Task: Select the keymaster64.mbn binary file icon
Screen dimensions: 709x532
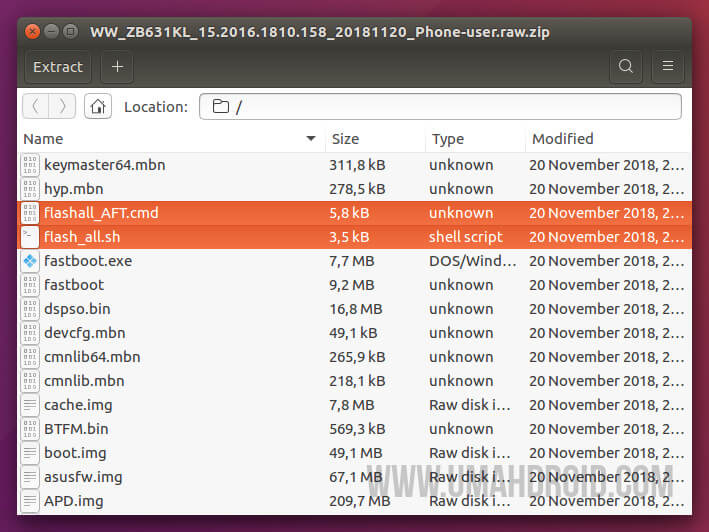Action: pos(30,165)
